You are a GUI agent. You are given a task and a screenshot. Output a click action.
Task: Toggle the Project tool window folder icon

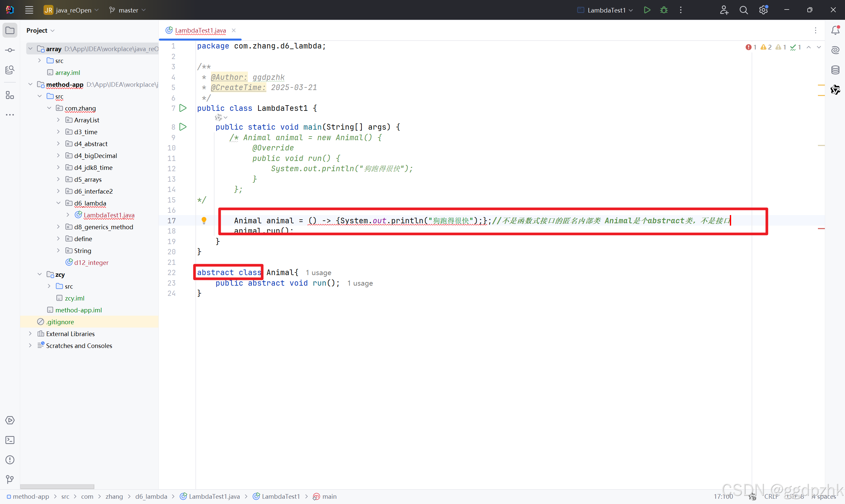coord(10,30)
